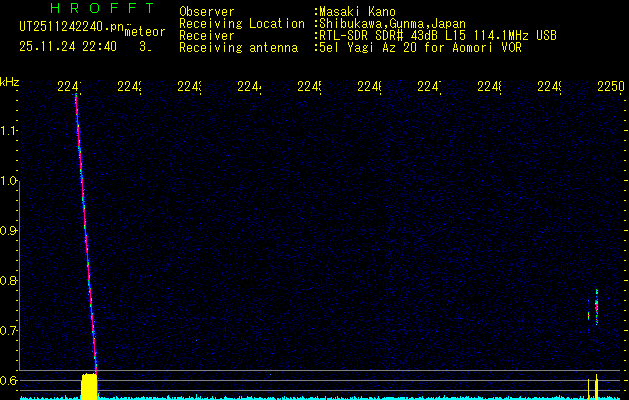Select 5el Yagi Az 20 antenna text

(x=420, y=48)
